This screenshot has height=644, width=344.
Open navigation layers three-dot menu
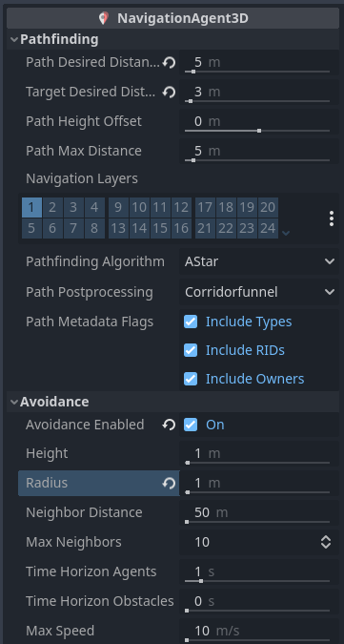332,218
